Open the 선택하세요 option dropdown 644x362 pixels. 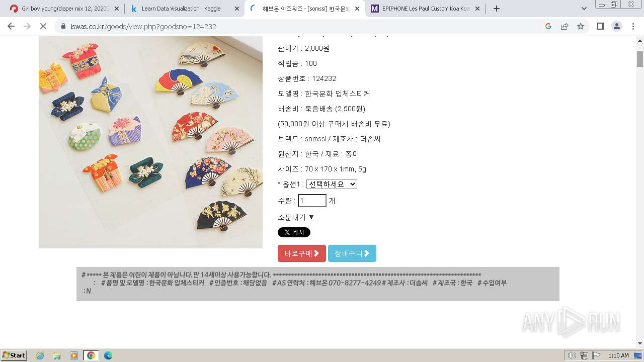(x=332, y=184)
